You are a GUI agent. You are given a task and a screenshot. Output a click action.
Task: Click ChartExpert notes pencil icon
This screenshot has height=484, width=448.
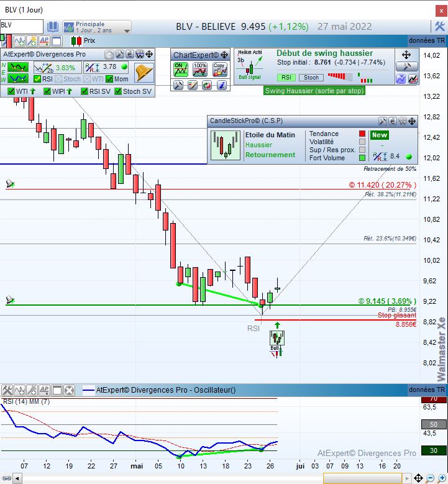pos(193,85)
